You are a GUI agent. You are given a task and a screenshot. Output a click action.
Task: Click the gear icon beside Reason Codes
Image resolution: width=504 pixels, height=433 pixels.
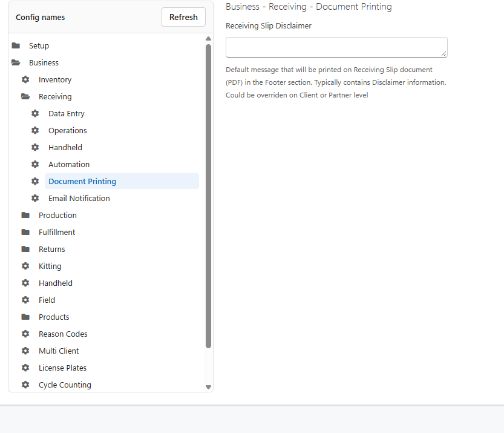coord(25,334)
